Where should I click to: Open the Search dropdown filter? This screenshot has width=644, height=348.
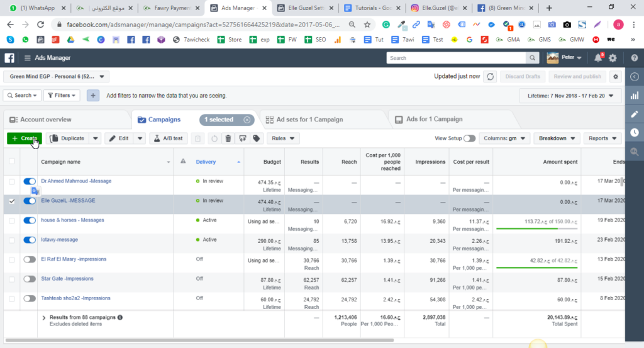click(x=22, y=95)
